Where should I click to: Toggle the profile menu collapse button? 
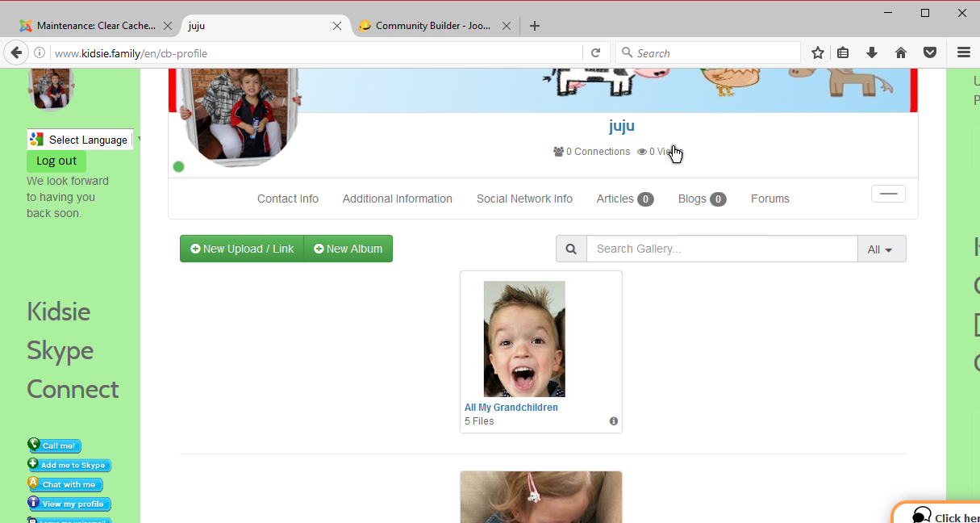(x=888, y=194)
